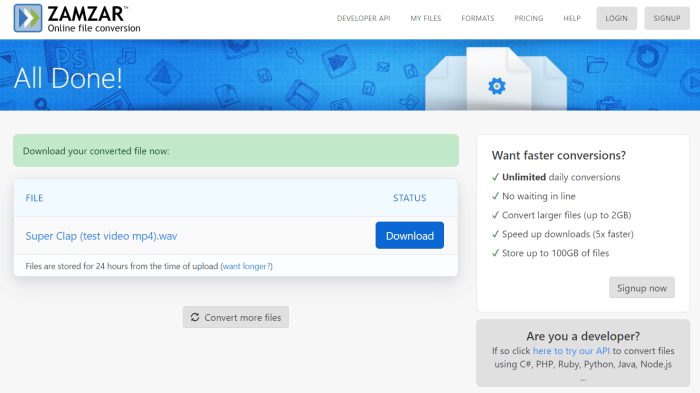Click the Login button
The image size is (700, 393).
pos(617,18)
